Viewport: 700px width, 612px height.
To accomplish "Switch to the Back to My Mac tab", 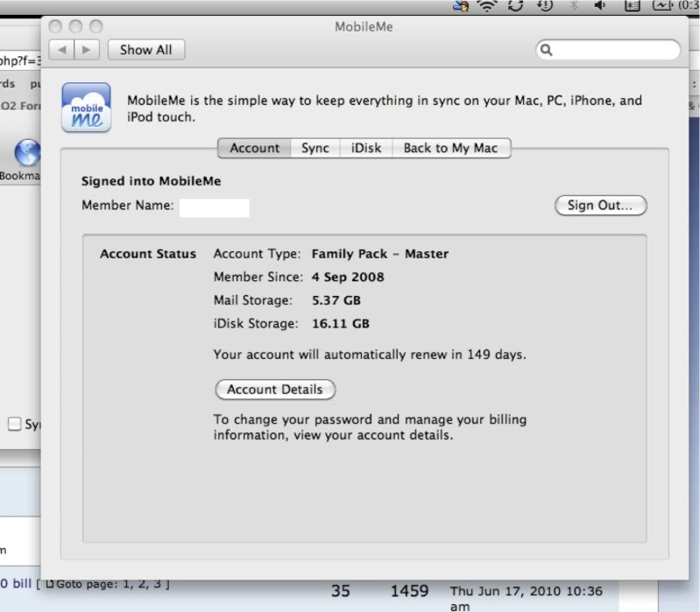I will (x=451, y=148).
